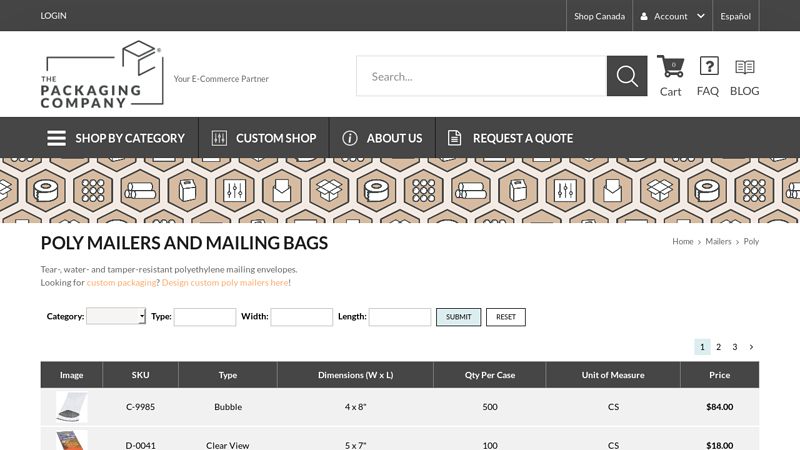The image size is (800, 450).
Task: Click the Type column header
Action: tap(228, 375)
